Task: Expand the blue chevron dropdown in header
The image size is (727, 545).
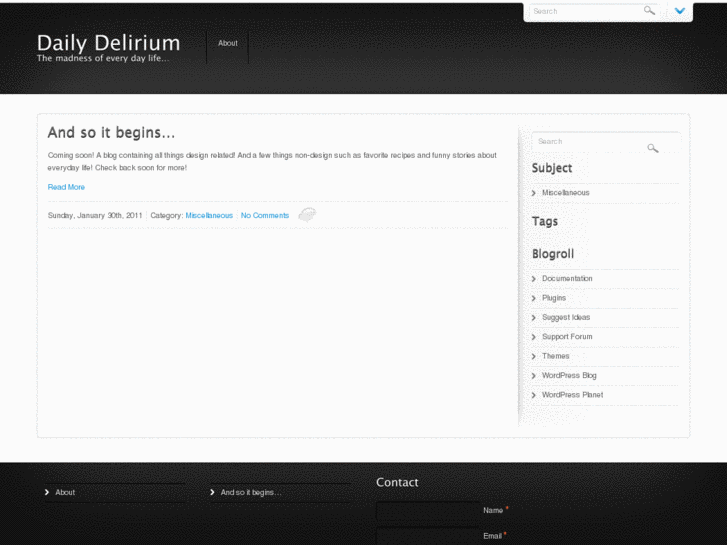Action: click(x=680, y=11)
